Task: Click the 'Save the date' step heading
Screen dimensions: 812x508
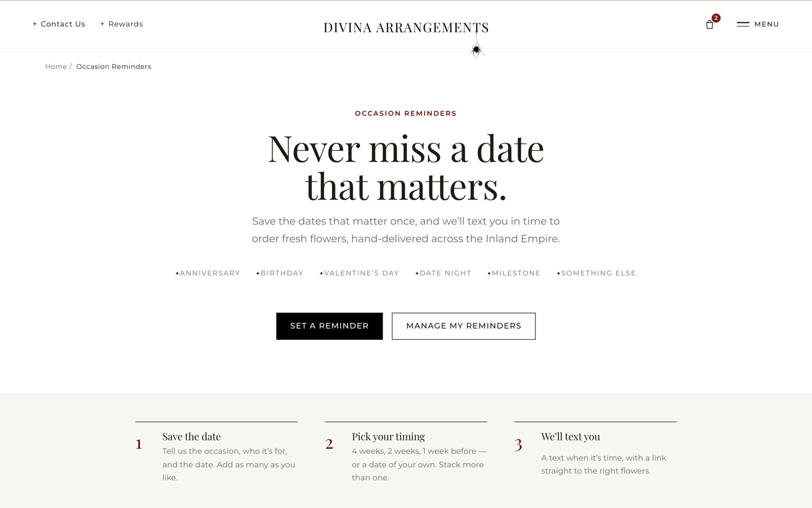Action: [x=191, y=437]
